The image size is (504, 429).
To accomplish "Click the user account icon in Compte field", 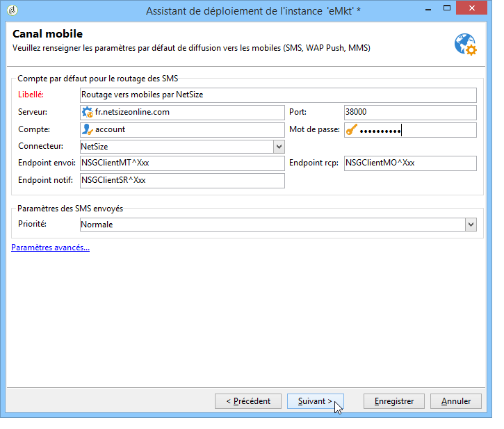I will click(x=87, y=129).
